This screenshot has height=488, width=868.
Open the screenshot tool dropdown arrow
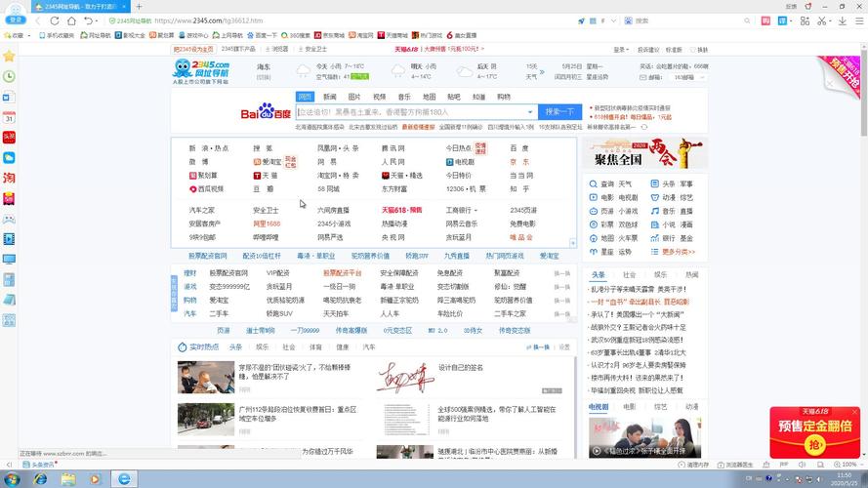coord(830,21)
